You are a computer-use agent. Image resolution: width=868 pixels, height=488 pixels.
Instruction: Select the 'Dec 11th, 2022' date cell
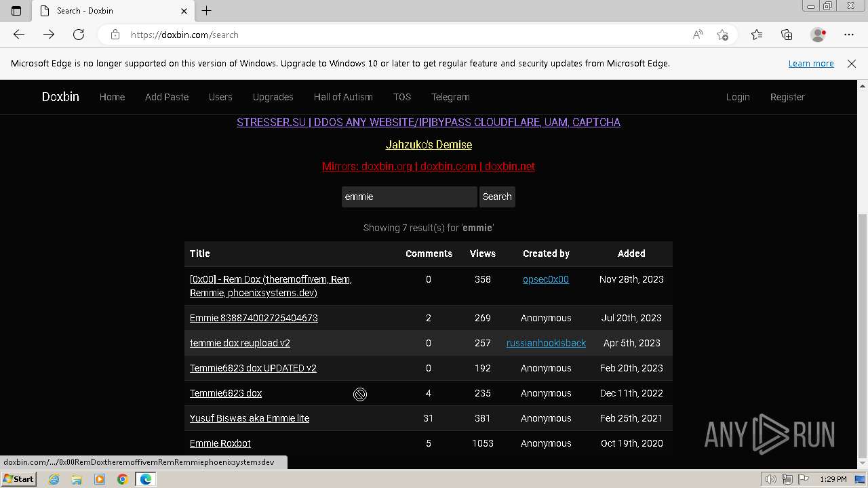coord(631,393)
